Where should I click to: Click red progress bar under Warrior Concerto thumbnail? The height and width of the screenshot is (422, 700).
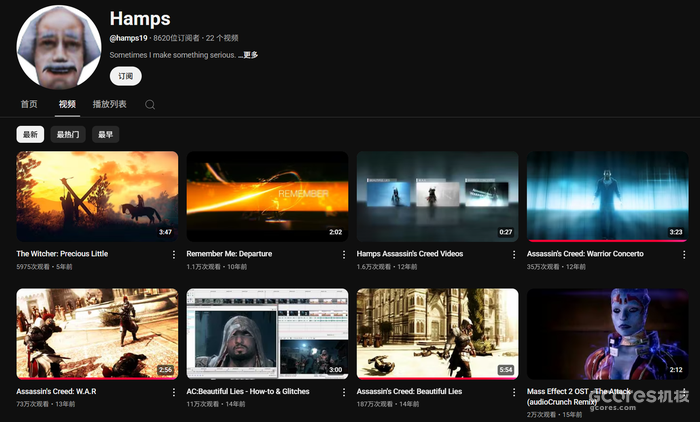tap(608, 241)
